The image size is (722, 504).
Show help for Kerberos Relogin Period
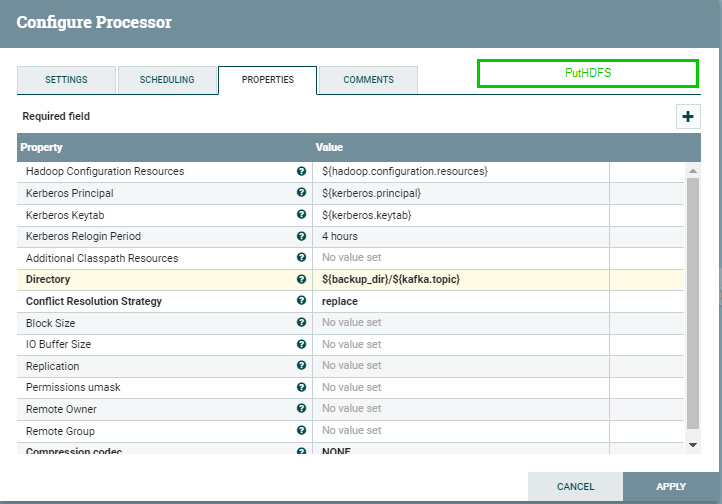coord(301,236)
